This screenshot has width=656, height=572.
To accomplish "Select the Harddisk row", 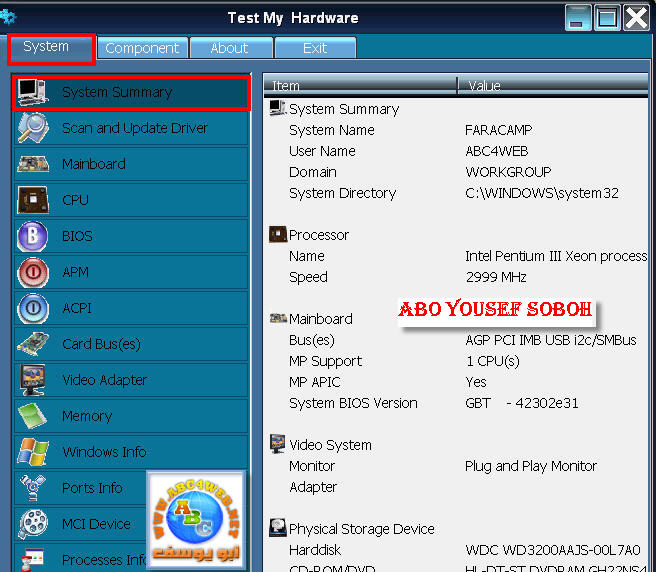I will pyautogui.click(x=456, y=550).
